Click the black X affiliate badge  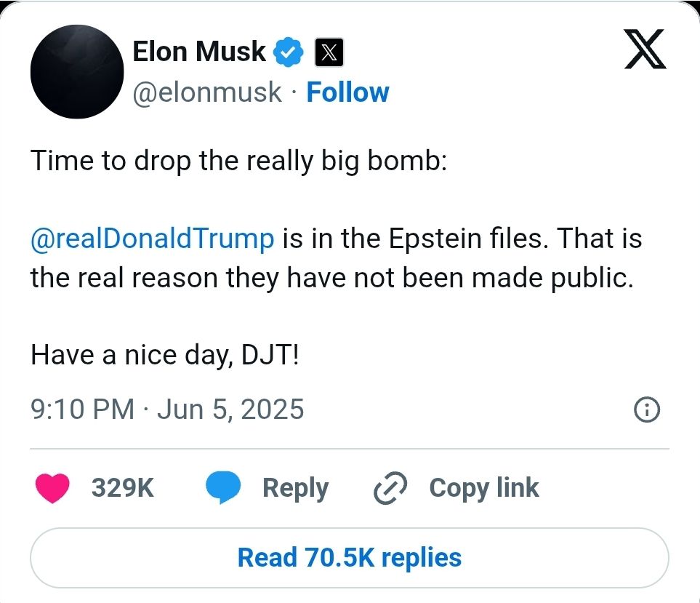point(329,52)
